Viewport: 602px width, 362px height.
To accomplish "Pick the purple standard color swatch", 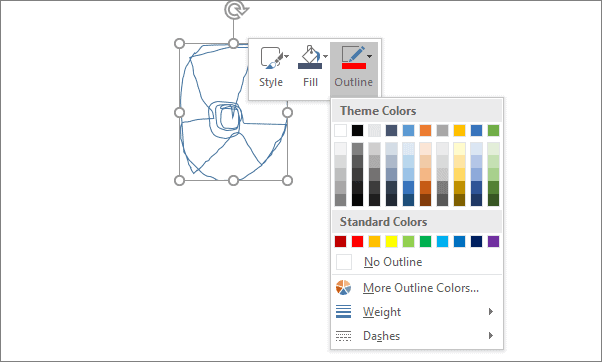I will [493, 241].
